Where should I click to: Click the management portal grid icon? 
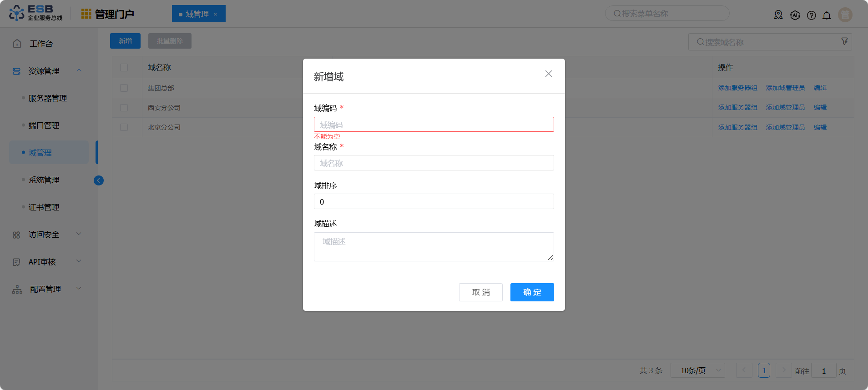(x=86, y=14)
